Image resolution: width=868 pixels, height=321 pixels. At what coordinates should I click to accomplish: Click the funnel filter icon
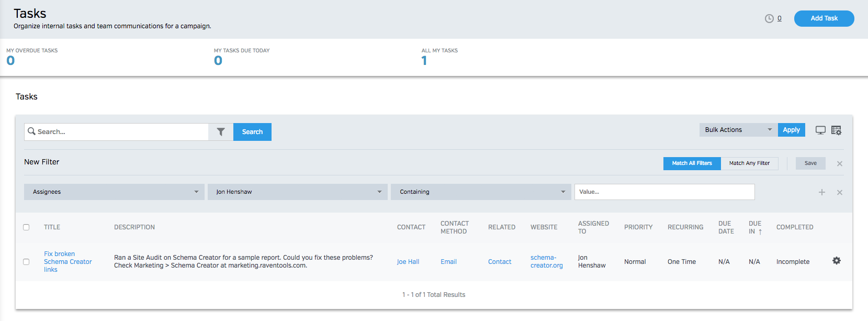(221, 132)
